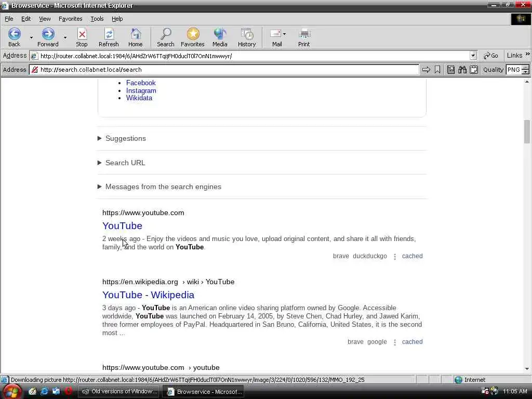532x399 pixels.
Task: Open options dots beside brave duckduckgo
Action: coord(395,257)
